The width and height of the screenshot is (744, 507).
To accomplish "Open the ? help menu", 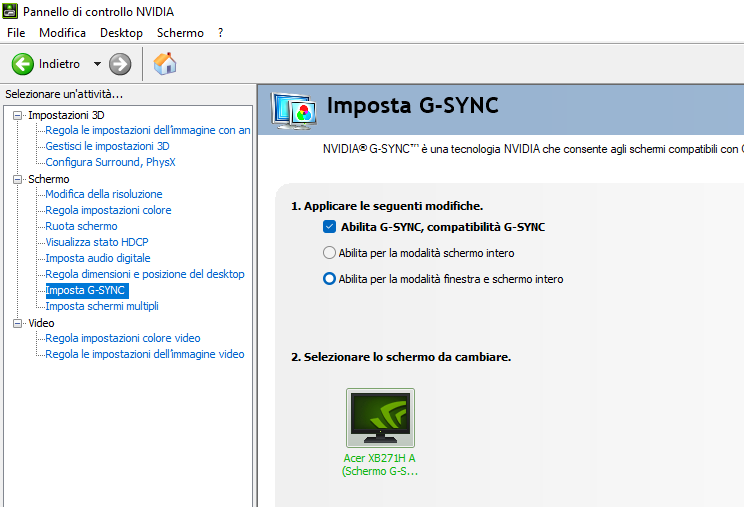I will (221, 33).
